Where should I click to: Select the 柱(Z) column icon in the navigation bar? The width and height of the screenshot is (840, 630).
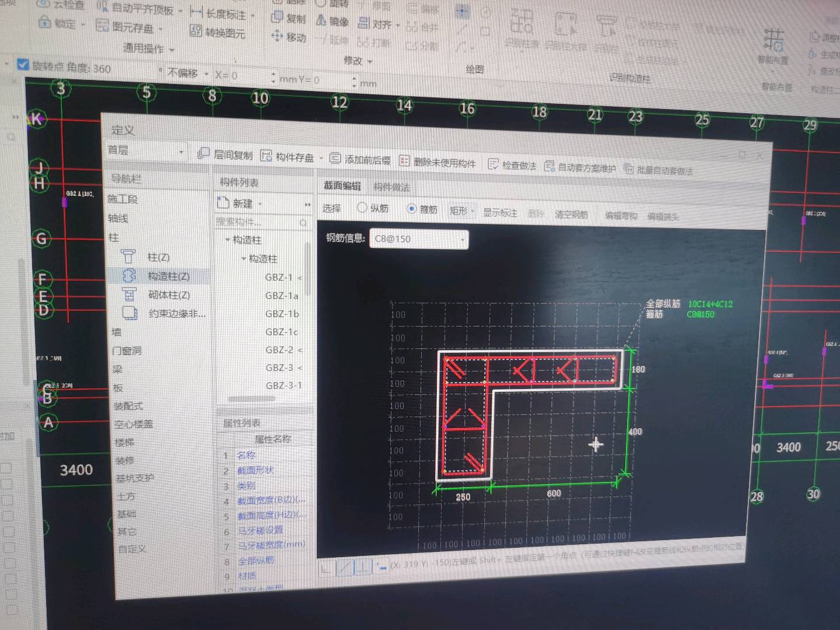click(128, 256)
